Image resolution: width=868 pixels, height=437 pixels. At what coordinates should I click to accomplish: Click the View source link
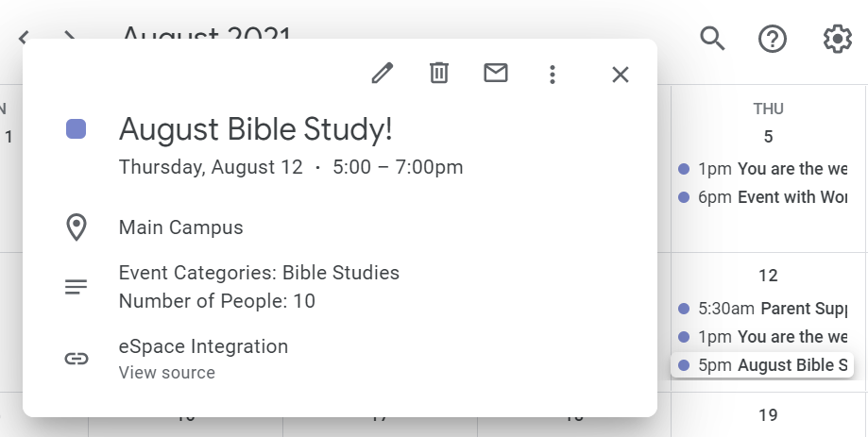[x=166, y=373]
